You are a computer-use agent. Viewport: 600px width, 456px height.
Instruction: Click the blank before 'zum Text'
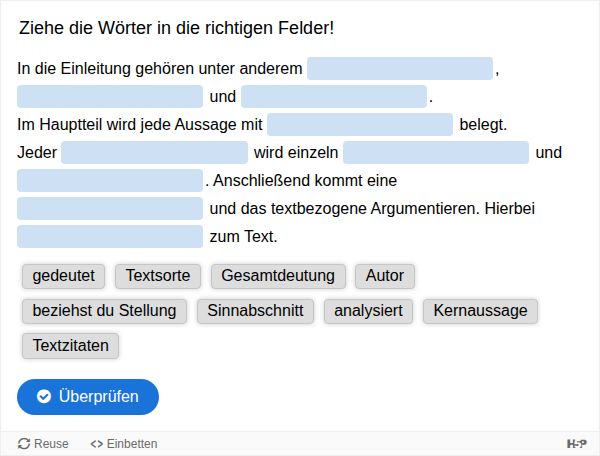click(x=110, y=237)
